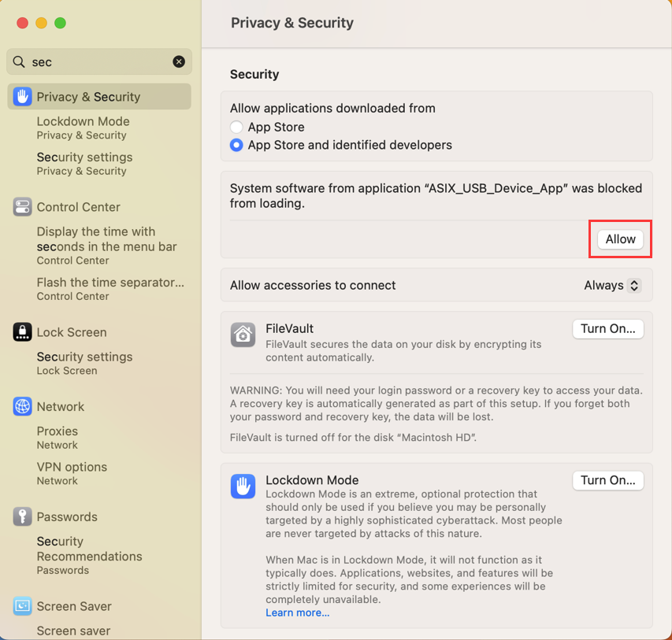Select Security Recommendations under Passwords
The height and width of the screenshot is (640, 672).
[x=89, y=555]
